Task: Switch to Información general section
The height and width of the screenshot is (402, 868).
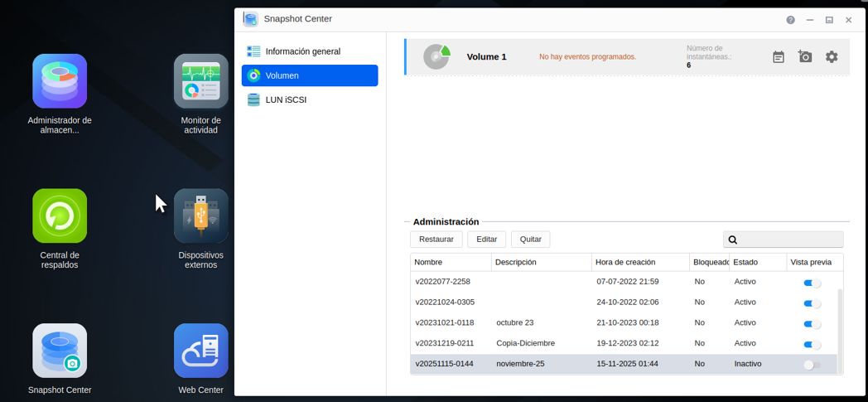Action: pyautogui.click(x=302, y=51)
